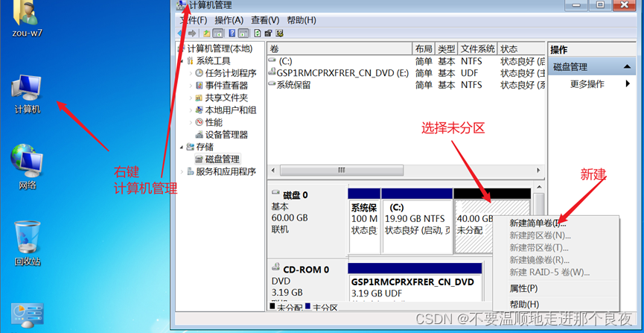Image resolution: width=644 pixels, height=333 pixels.
Task: Choose 新建简单卷(I)... from context menu
Action: (555, 223)
